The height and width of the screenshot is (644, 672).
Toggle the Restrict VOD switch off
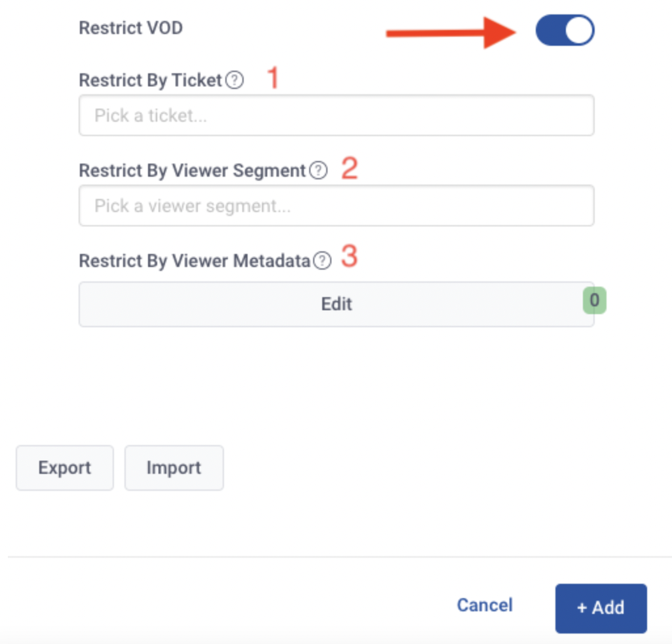tap(565, 30)
